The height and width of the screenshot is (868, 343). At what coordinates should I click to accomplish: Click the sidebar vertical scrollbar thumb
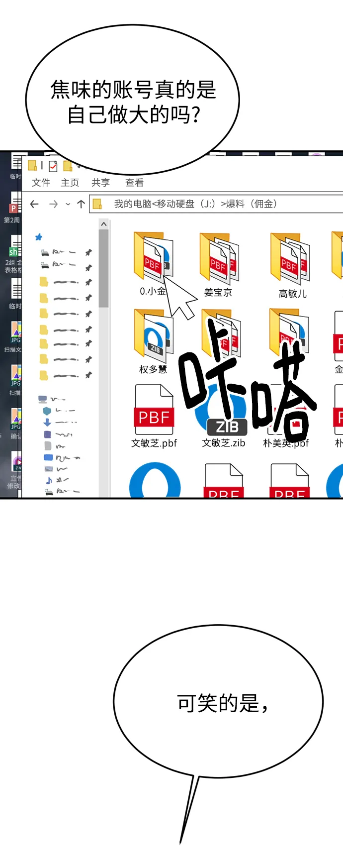tap(103, 268)
